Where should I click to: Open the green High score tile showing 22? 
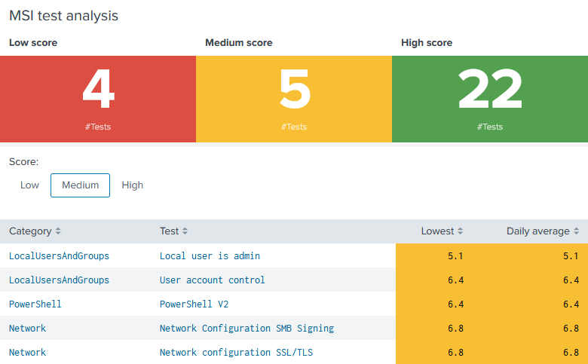point(490,99)
